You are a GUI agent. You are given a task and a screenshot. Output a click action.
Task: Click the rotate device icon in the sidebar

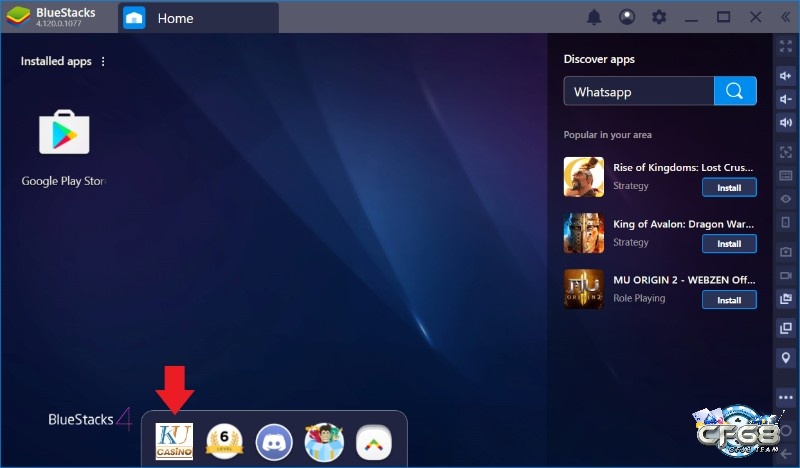[786, 222]
